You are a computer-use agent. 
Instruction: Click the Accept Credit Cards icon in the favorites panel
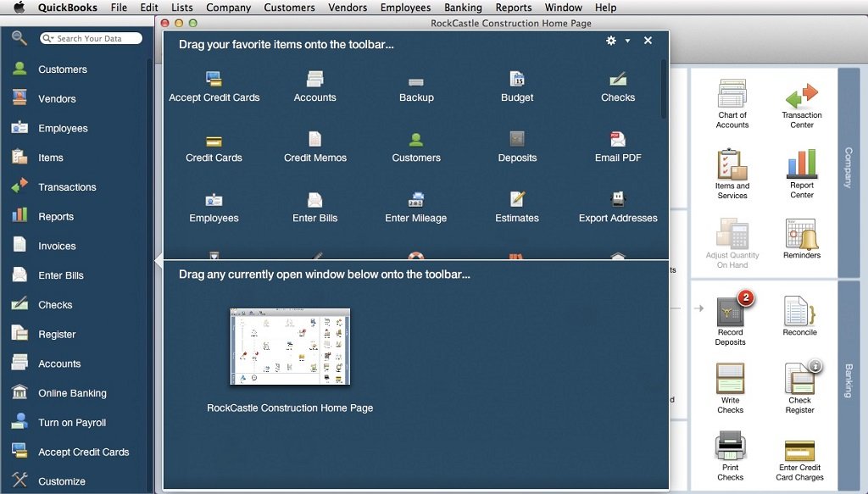pyautogui.click(x=214, y=80)
